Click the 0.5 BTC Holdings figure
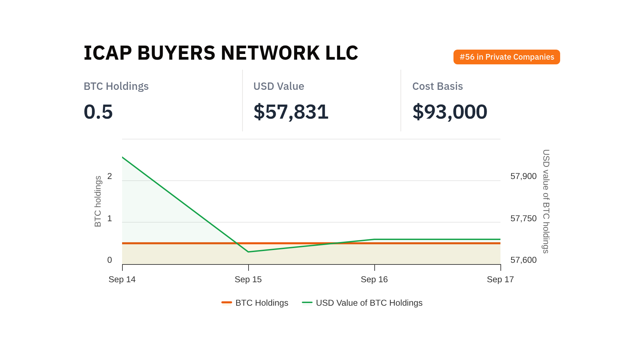 [x=98, y=112]
